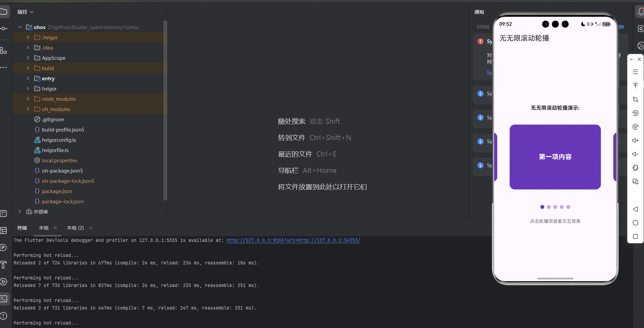Open the Profiler P circle icon
Image resolution: width=644 pixels, height=328 pixels.
click(x=3, y=248)
